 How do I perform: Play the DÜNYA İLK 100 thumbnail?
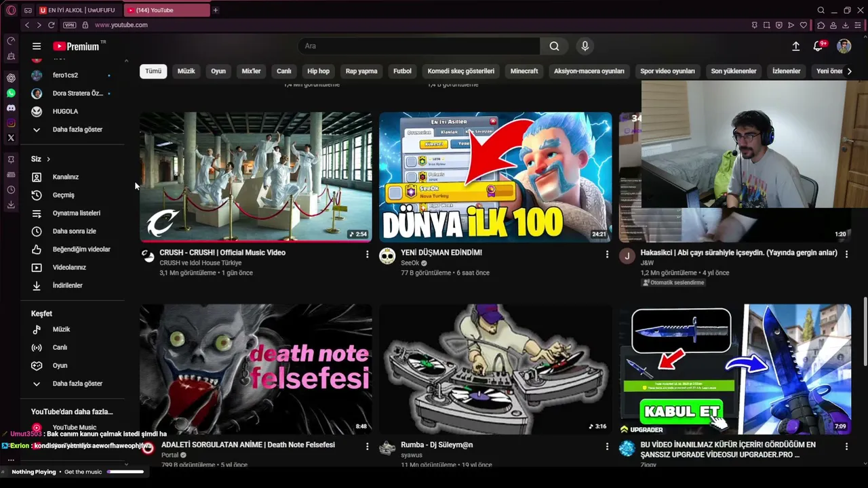495,177
